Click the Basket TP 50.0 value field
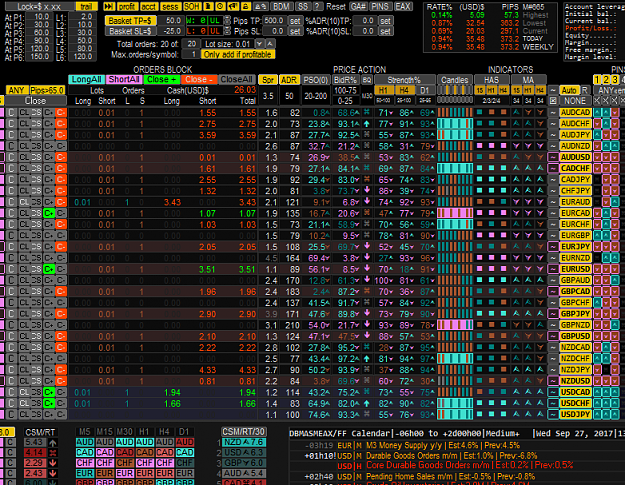Image resolution: width=625 pixels, height=485 pixels. coord(170,20)
